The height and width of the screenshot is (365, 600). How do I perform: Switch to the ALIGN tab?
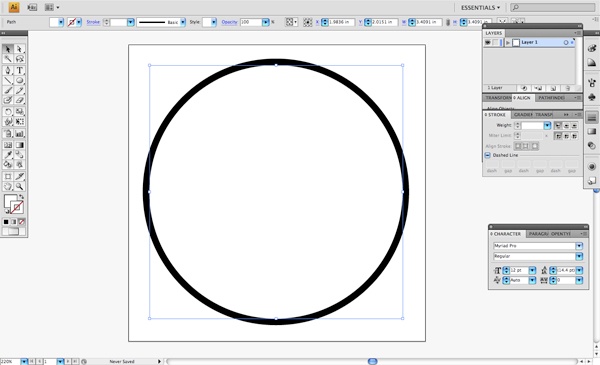coord(523,98)
